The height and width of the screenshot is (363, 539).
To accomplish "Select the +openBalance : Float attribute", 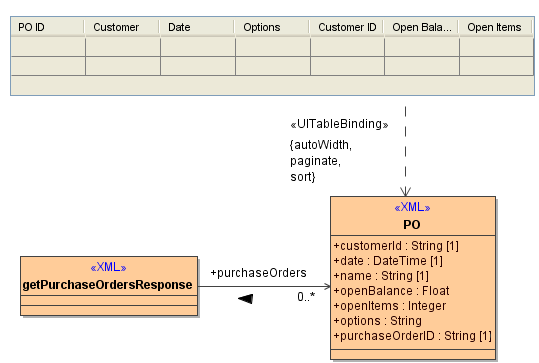I will (391, 291).
